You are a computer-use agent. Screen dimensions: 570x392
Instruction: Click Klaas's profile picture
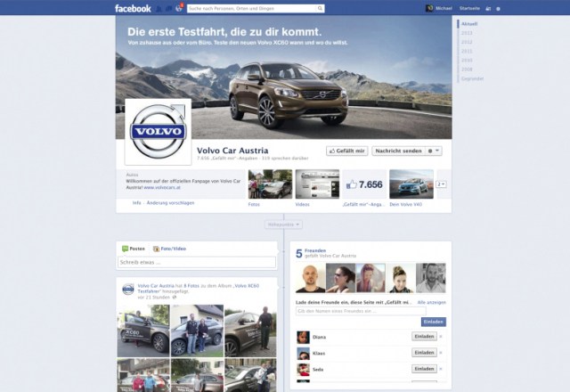pyautogui.click(x=303, y=354)
